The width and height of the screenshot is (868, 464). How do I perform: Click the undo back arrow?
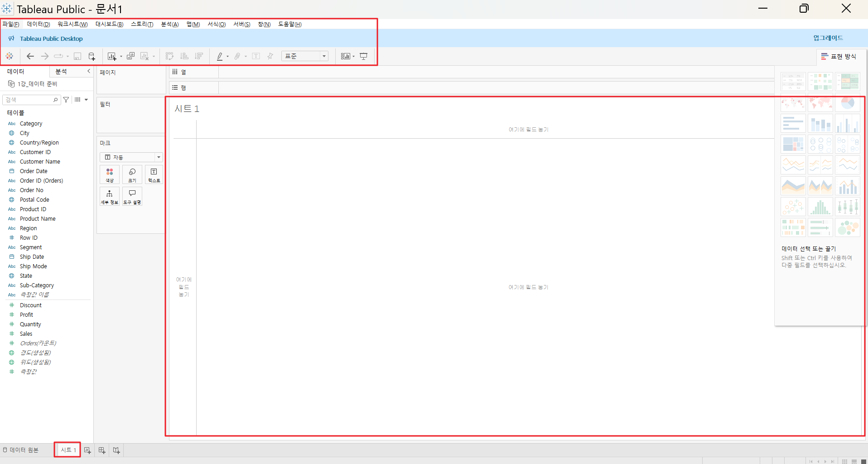point(30,56)
